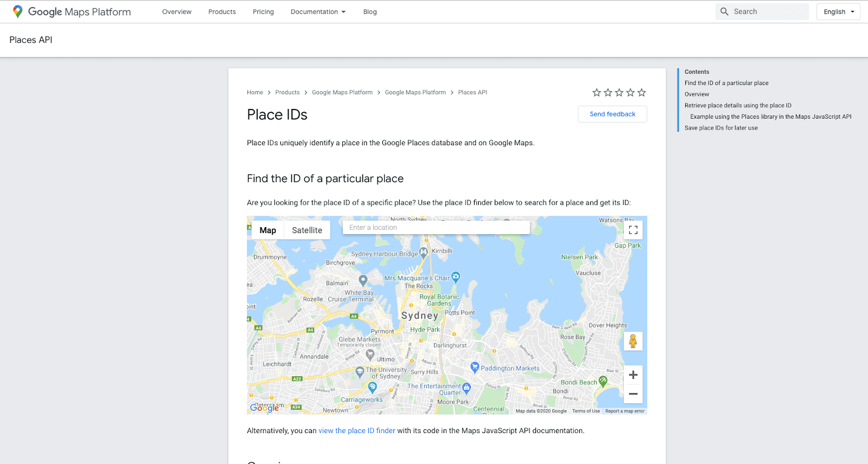Rate the page with the fifth star
868x464 pixels.
click(642, 93)
